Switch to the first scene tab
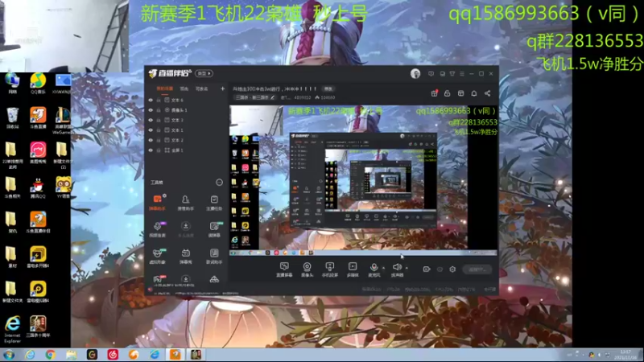This screenshot has height=362, width=644. click(x=165, y=88)
